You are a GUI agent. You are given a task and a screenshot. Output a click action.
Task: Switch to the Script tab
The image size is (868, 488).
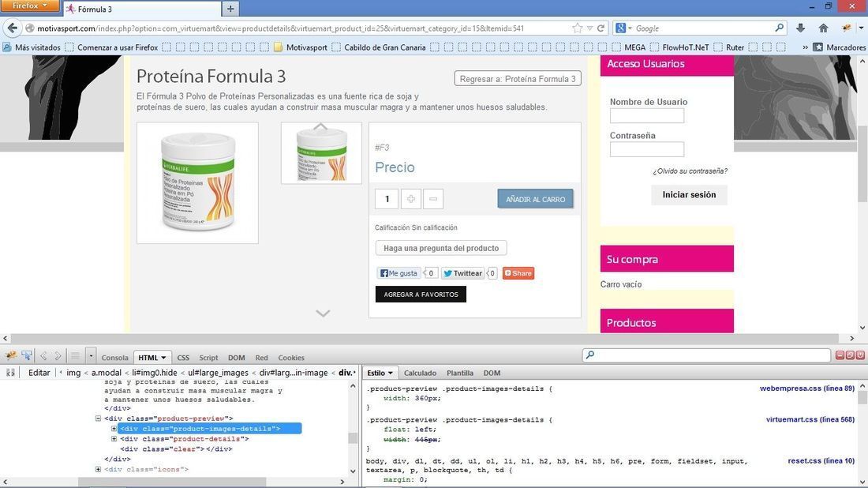(208, 358)
